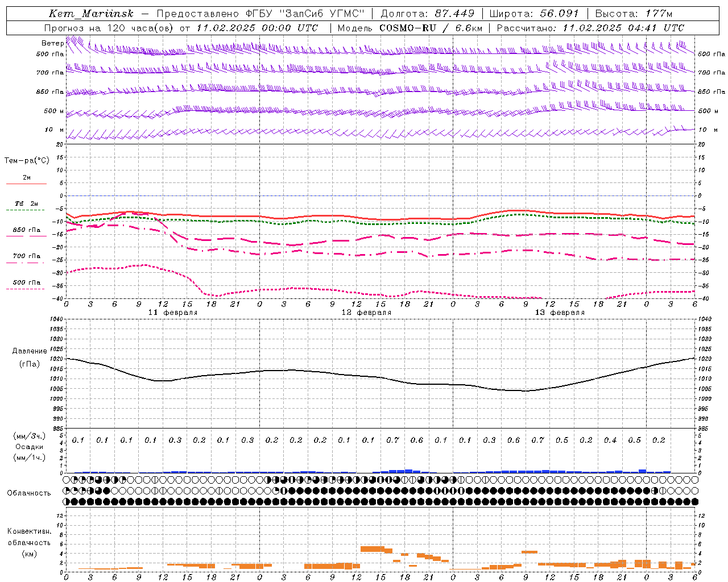Click the Kem_Mariinsk station title

coord(91,14)
